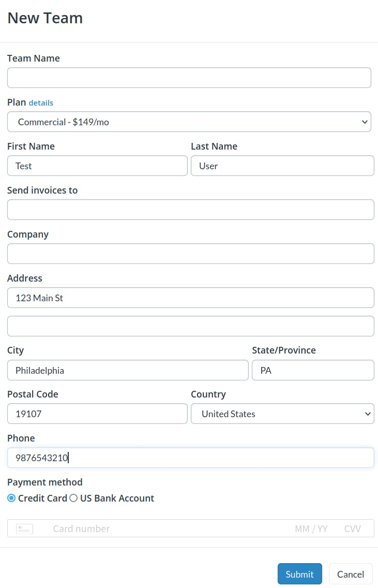Focus the second address line field
378x588 pixels.
pos(190,326)
